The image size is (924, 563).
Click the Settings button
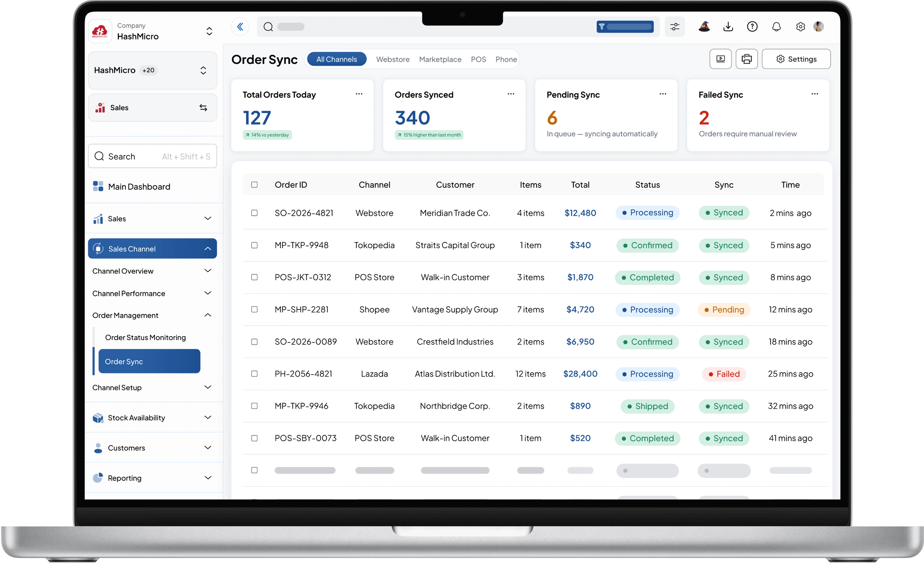796,59
